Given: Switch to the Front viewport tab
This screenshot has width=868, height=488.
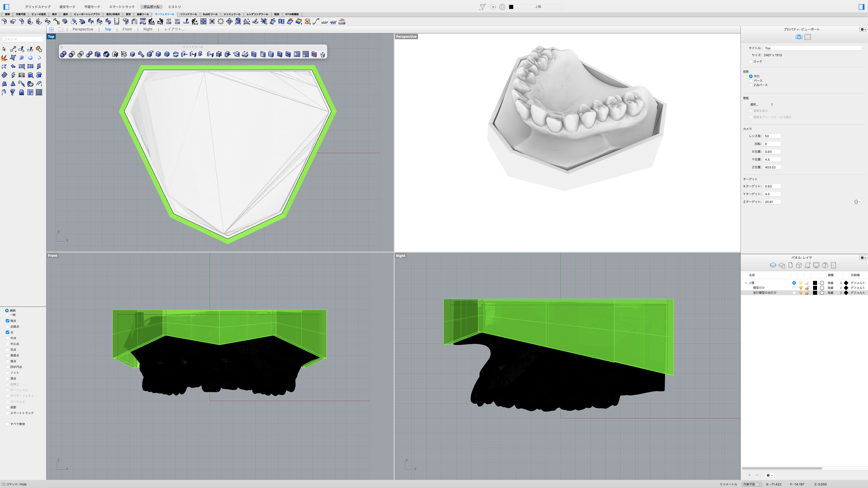Looking at the screenshot, I should pos(127,29).
